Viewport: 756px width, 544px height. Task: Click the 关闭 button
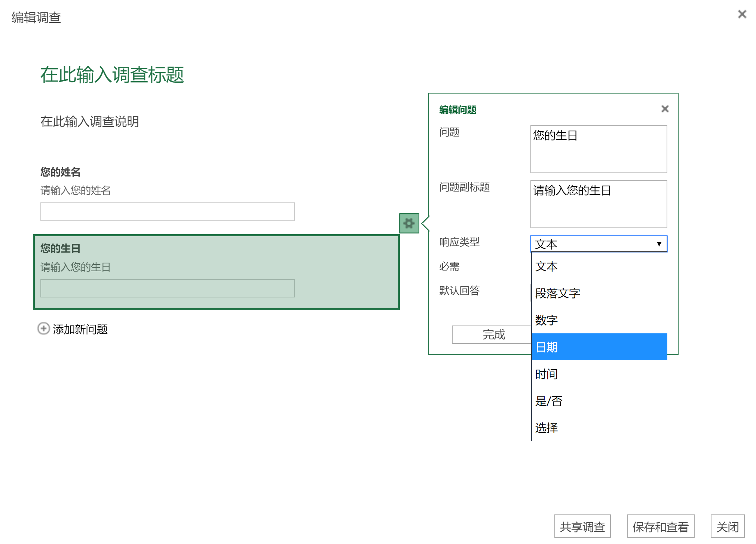point(728,526)
